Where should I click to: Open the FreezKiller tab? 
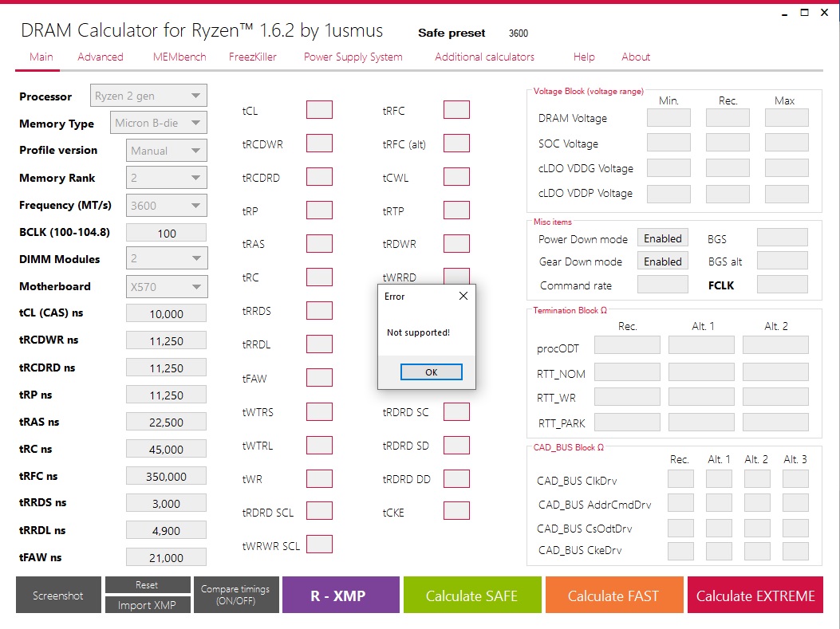(x=253, y=57)
